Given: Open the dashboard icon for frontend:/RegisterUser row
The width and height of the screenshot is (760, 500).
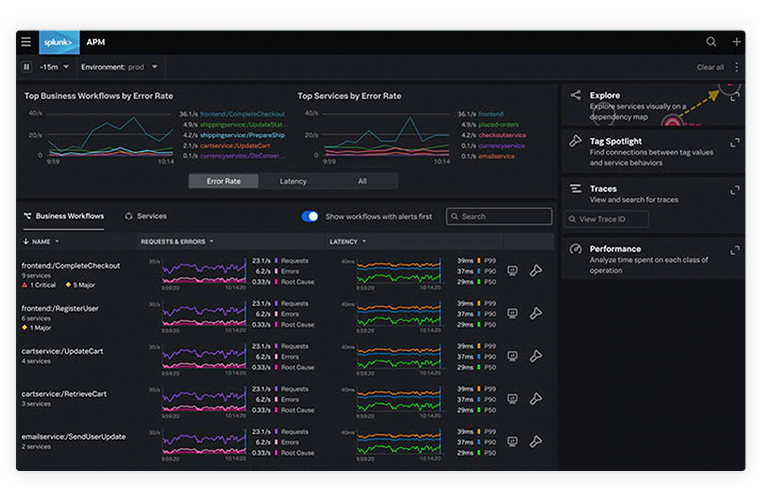Looking at the screenshot, I should [x=513, y=313].
